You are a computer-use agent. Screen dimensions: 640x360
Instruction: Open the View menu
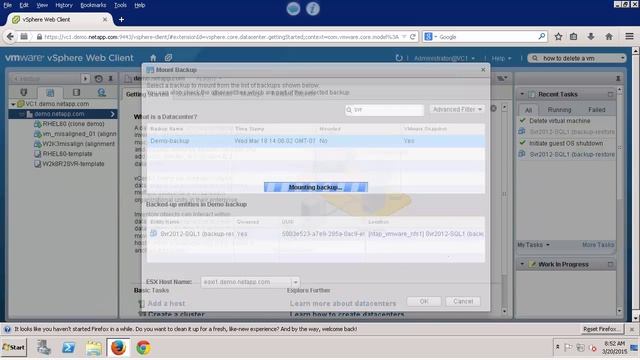pyautogui.click(x=42, y=5)
